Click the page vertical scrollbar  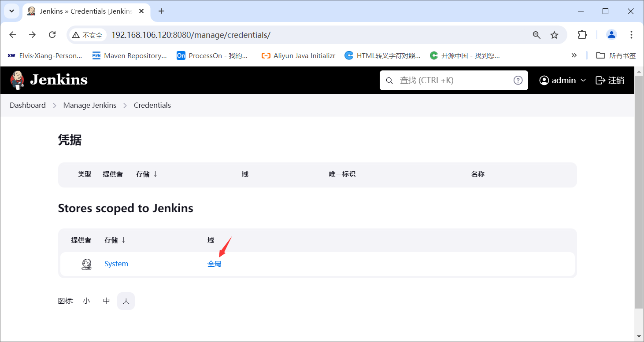(639, 191)
